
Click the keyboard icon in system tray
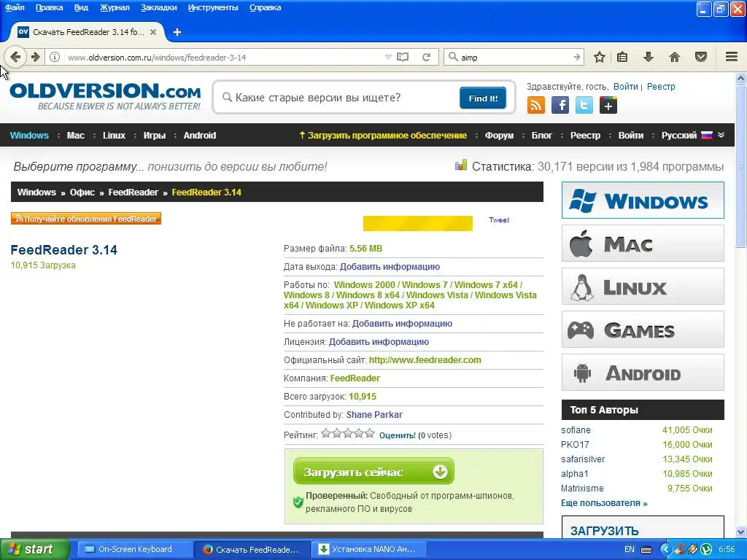pyautogui.click(x=646, y=550)
